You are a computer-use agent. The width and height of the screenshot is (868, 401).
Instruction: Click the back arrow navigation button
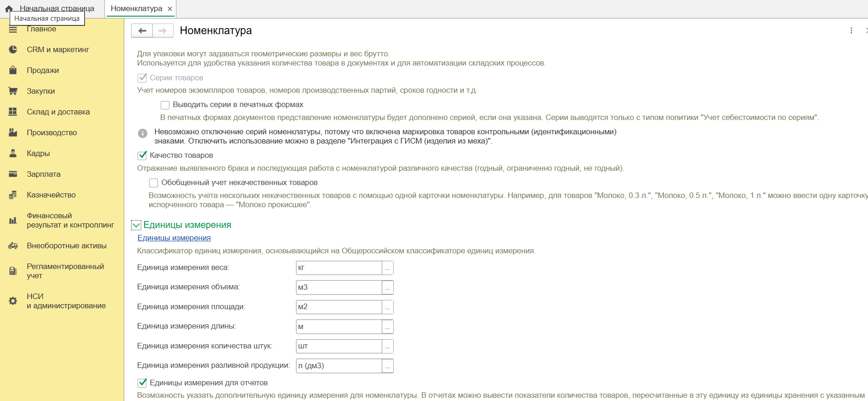pyautogui.click(x=142, y=30)
